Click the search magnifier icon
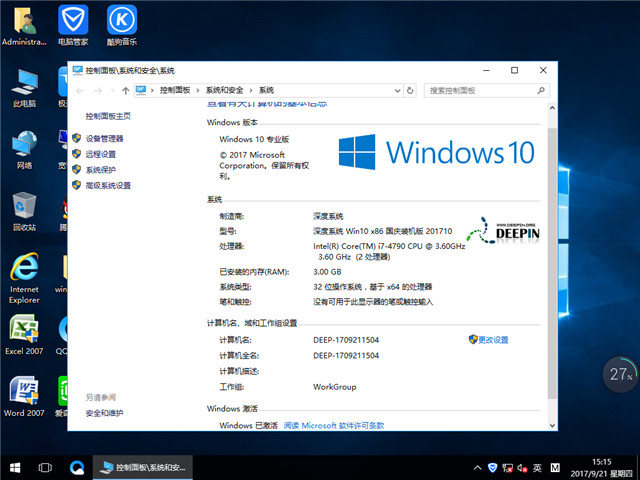The width and height of the screenshot is (640, 480). pos(541,91)
